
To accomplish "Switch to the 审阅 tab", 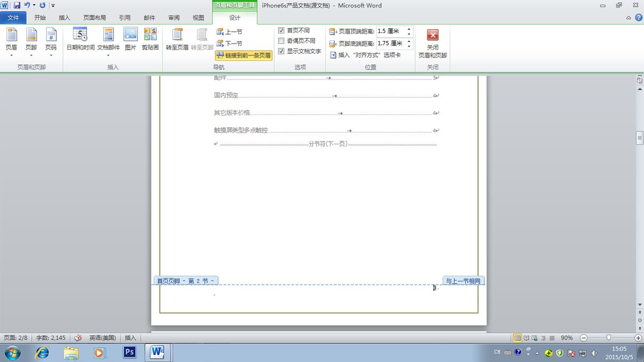I will click(x=174, y=18).
